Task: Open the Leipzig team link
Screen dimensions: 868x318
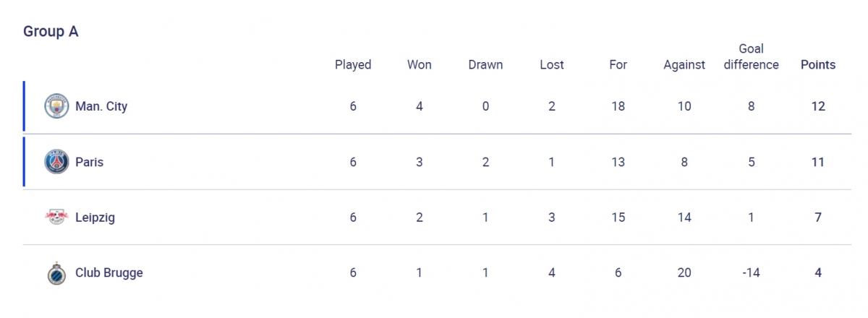Action: (95, 218)
